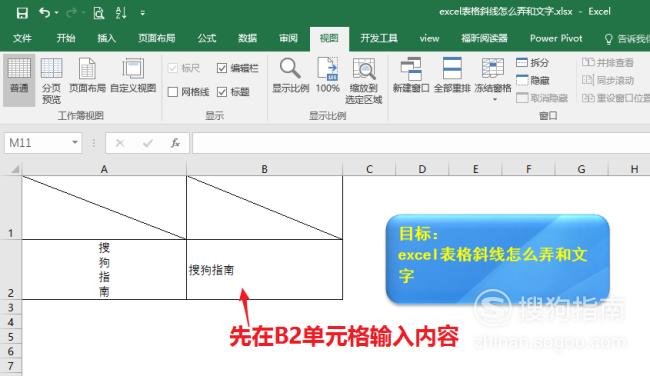Click the 100% zoom icon
The height and width of the screenshot is (376, 650).
pyautogui.click(x=327, y=75)
